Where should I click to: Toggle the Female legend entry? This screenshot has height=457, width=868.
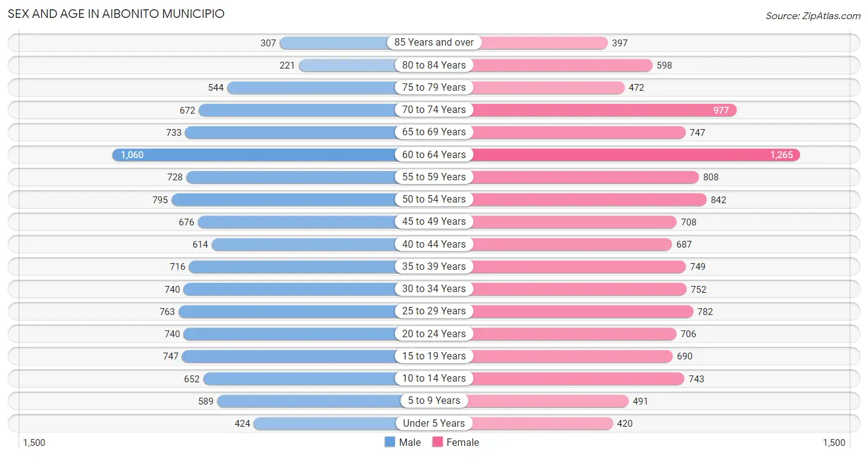(456, 442)
